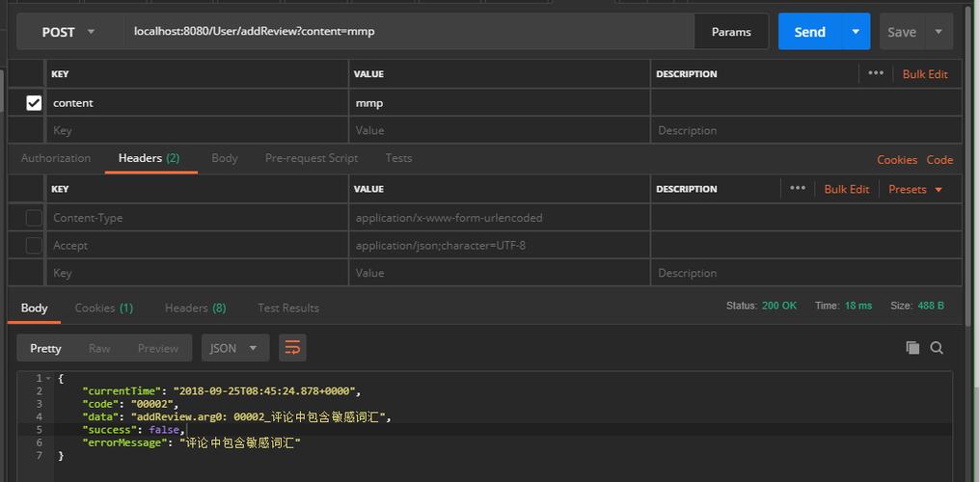Click the "currentTime" response line
Viewport: 980px width, 482px height.
click(x=222, y=391)
